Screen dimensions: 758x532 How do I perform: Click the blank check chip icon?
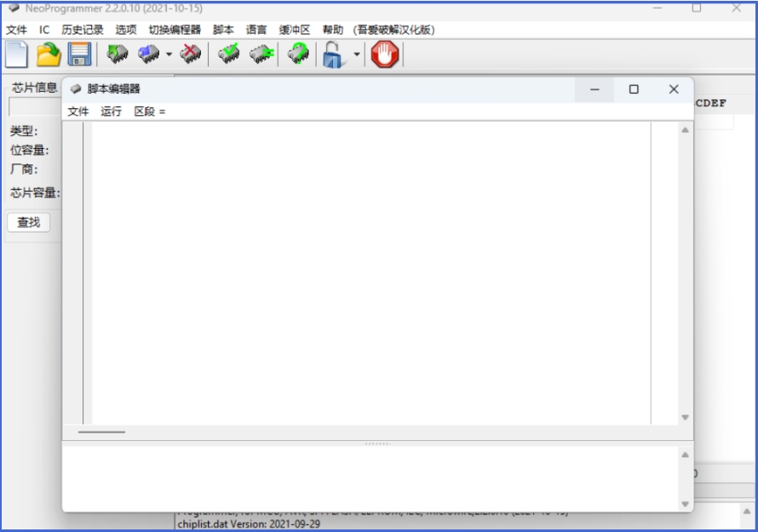coord(261,54)
